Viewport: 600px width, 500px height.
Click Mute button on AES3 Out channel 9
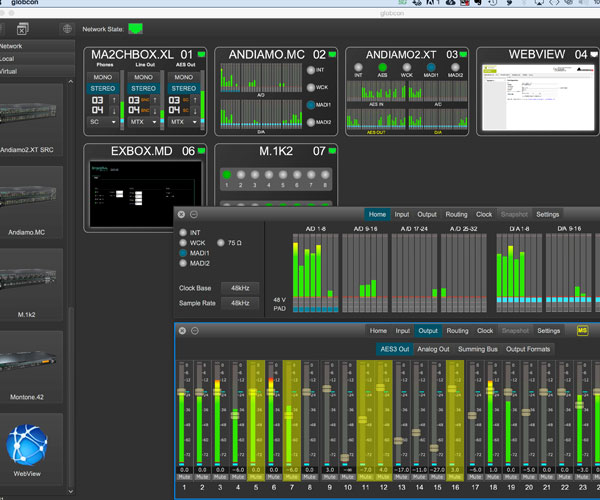pos(329,477)
